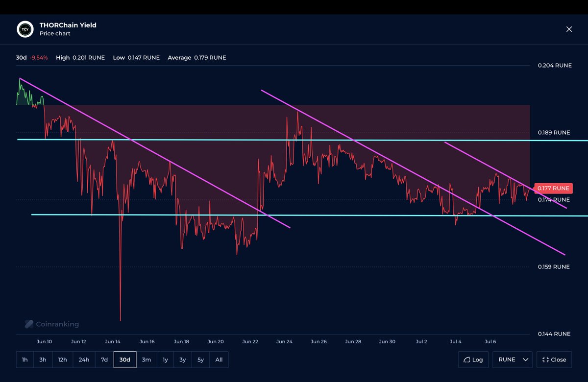Image resolution: width=588 pixels, height=382 pixels.
Task: Click the Jul 6 date label
Action: [490, 342]
